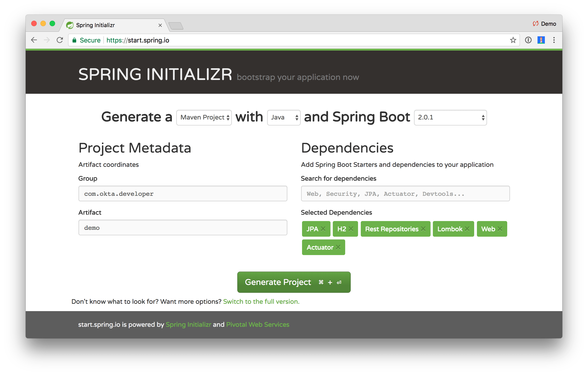This screenshot has height=375, width=588.
Task: Click the 1Password extension icon
Action: 528,40
